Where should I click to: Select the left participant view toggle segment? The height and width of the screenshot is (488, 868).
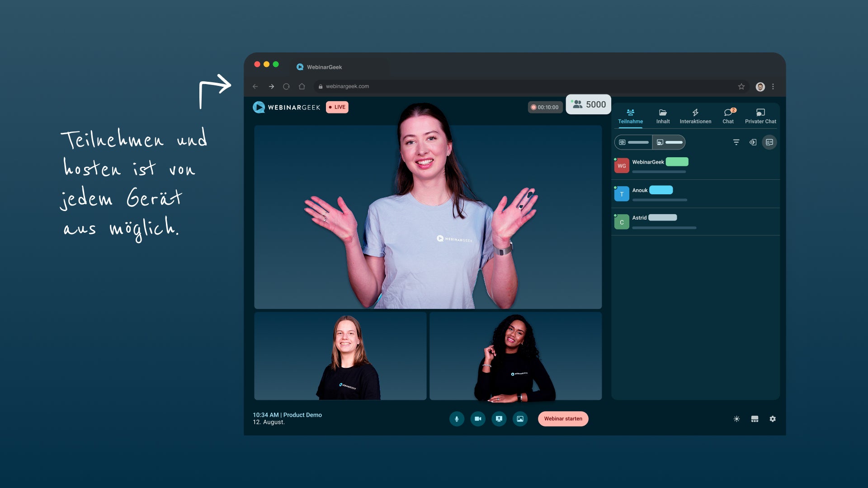click(x=633, y=142)
